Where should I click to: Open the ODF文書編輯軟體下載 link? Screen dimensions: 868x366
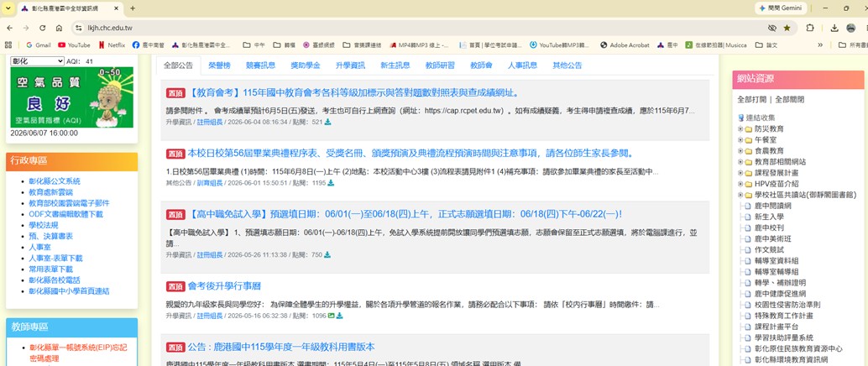(65, 214)
